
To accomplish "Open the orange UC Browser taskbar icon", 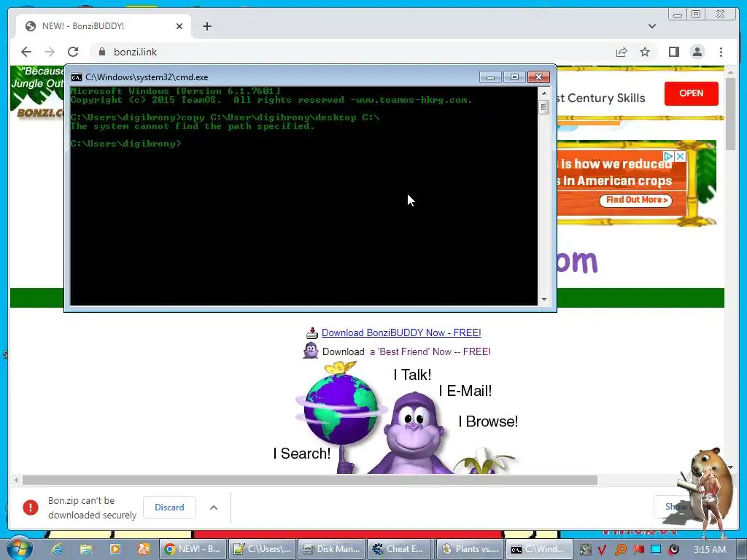I will tap(144, 549).
